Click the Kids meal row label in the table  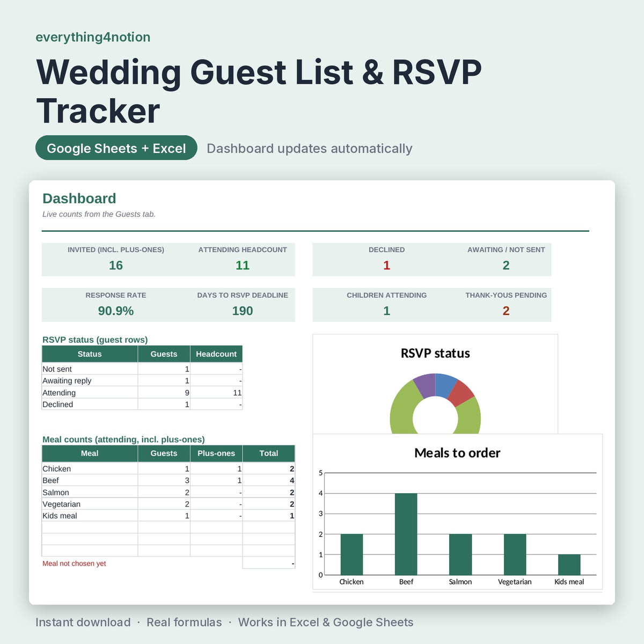click(x=90, y=516)
